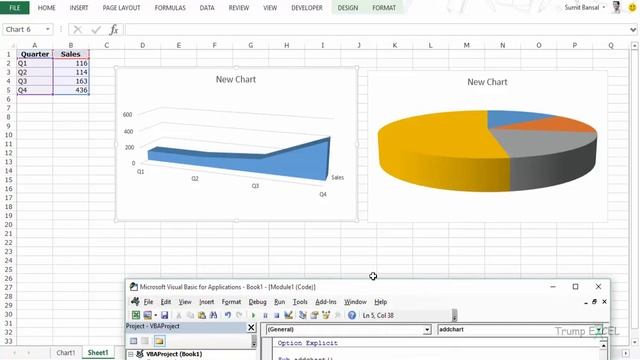
Task: Click New Chart title on pie chart
Action: coord(487,82)
